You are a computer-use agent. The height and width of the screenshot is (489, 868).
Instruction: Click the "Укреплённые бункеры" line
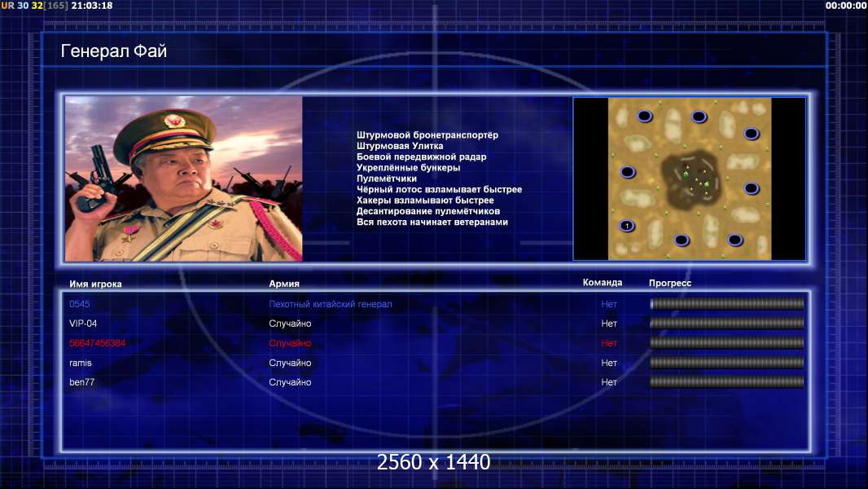pyautogui.click(x=408, y=167)
